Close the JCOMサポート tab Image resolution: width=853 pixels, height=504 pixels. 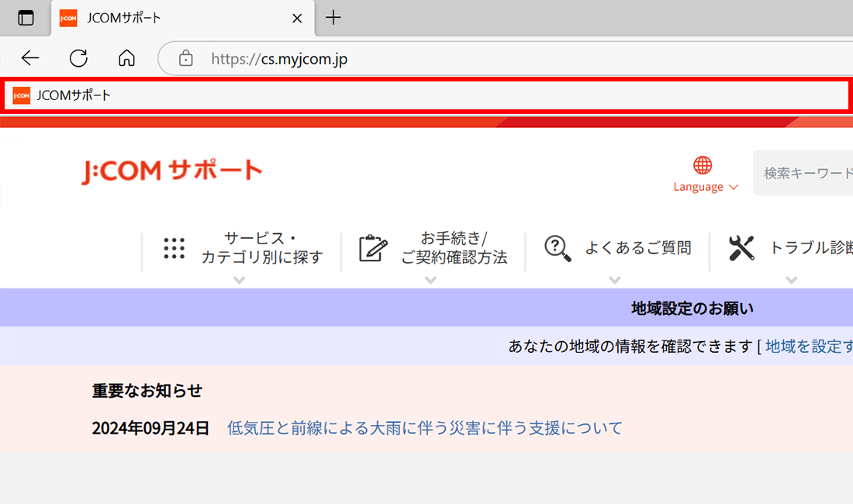point(297,19)
